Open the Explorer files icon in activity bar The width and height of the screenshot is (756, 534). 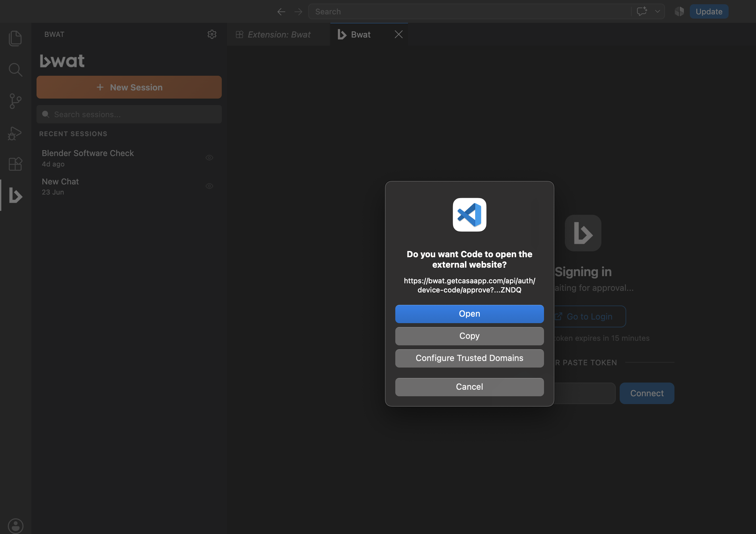(x=15, y=38)
